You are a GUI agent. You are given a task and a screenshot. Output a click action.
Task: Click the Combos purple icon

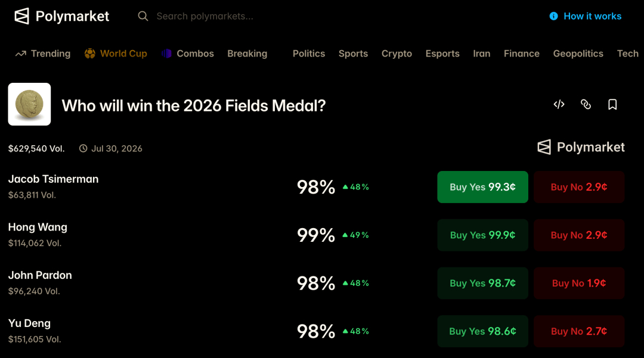[166, 54]
